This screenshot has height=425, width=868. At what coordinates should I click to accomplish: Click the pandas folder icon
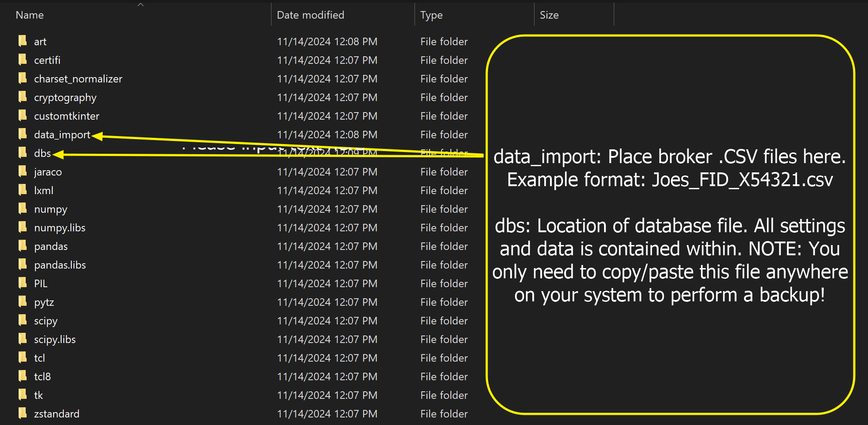23,246
